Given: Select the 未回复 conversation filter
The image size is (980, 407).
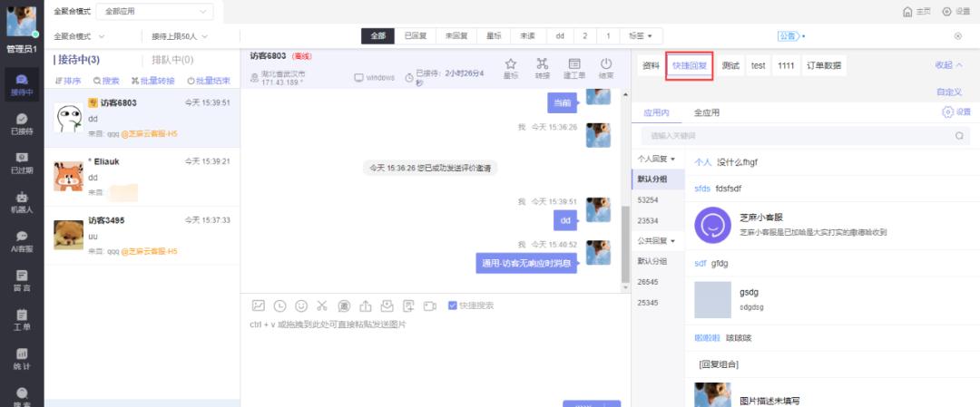Looking at the screenshot, I should pyautogui.click(x=456, y=36).
